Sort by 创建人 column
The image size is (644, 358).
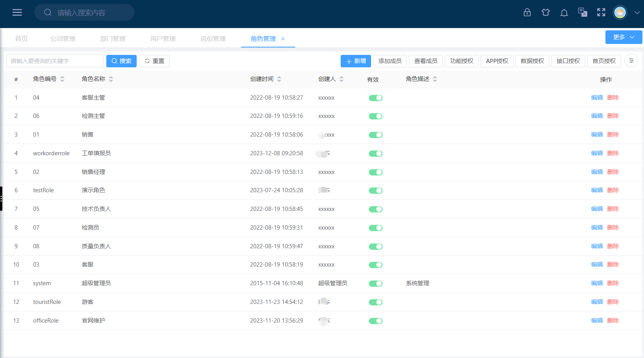point(341,79)
